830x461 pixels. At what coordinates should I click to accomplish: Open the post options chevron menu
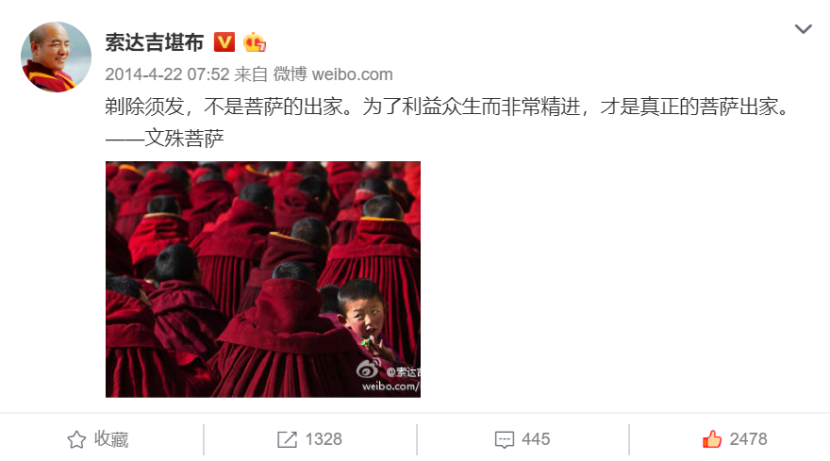(x=803, y=29)
